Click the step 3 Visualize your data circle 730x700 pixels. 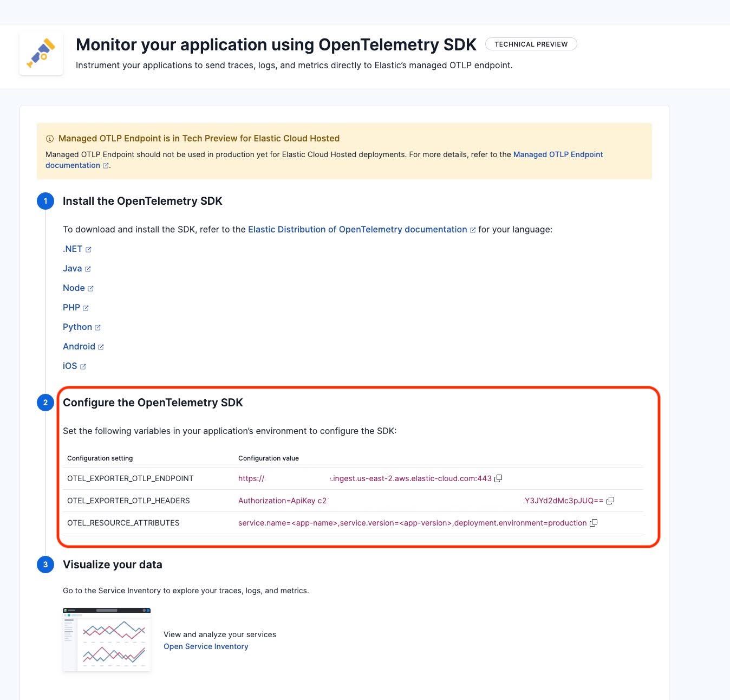pos(45,564)
